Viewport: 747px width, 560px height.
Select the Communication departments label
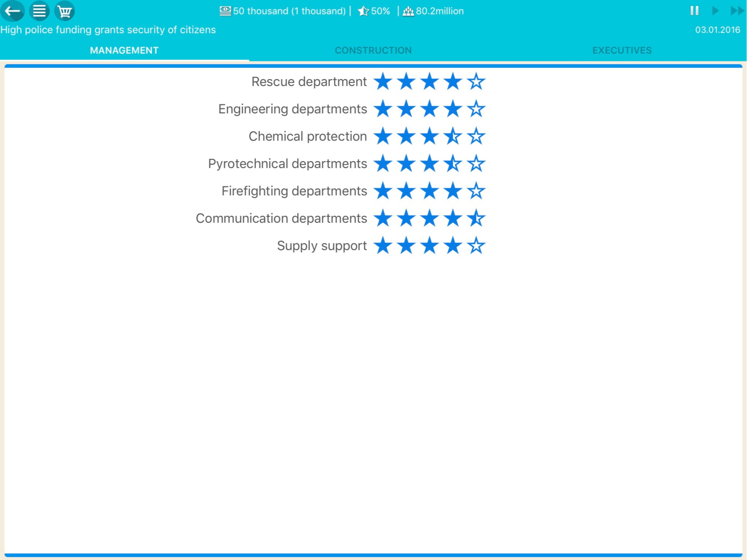pos(281,218)
